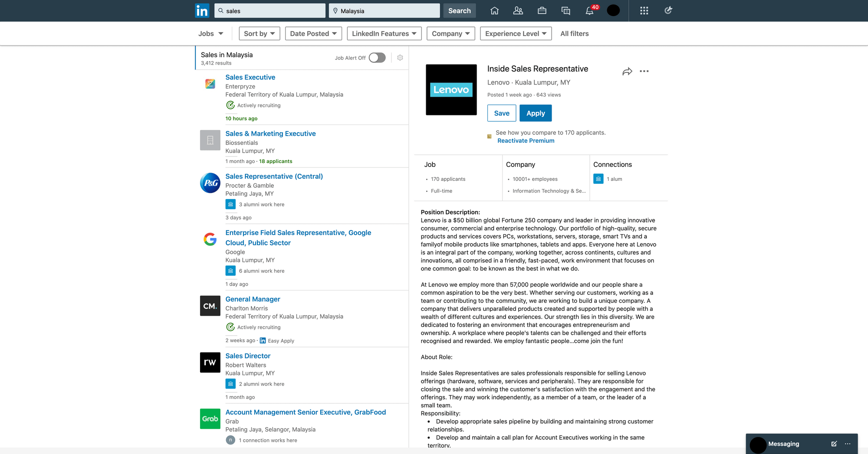This screenshot has height=454, width=868.
Task: Open Sales & Marketing Executive listing
Action: point(270,134)
